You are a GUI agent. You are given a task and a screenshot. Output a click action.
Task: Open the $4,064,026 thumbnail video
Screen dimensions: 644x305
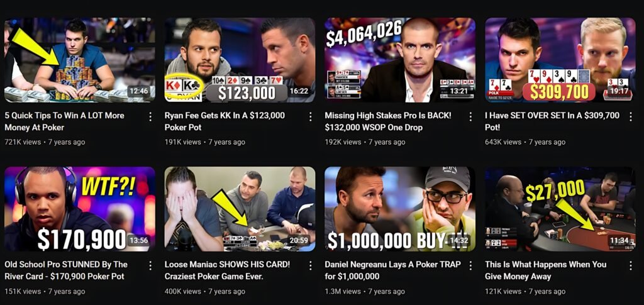(400, 60)
